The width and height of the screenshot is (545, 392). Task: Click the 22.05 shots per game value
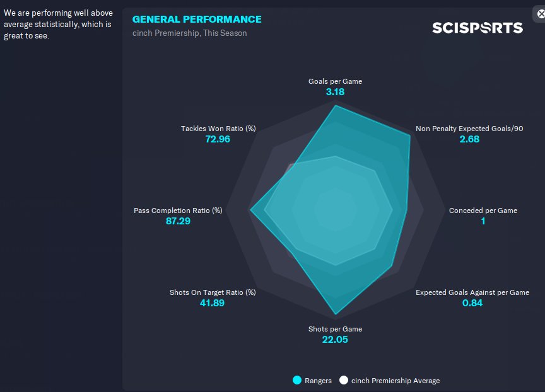[x=335, y=340]
